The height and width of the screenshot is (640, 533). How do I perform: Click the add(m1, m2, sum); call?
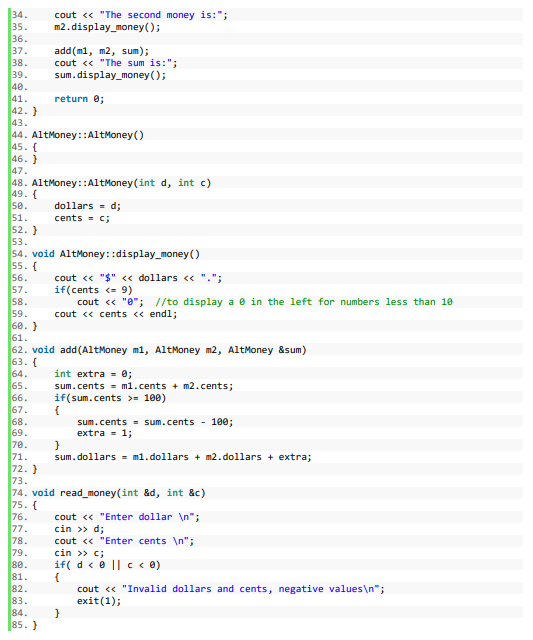point(102,51)
